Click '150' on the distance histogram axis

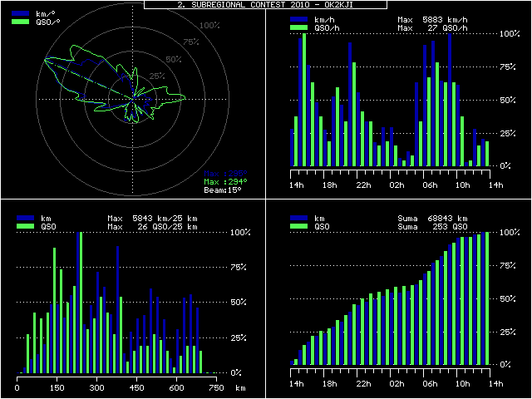57,388
